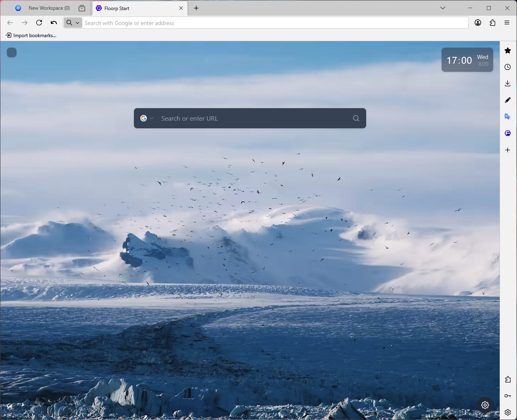This screenshot has height=420, width=517.
Task: Open a new tab with plus button
Action: pos(196,8)
